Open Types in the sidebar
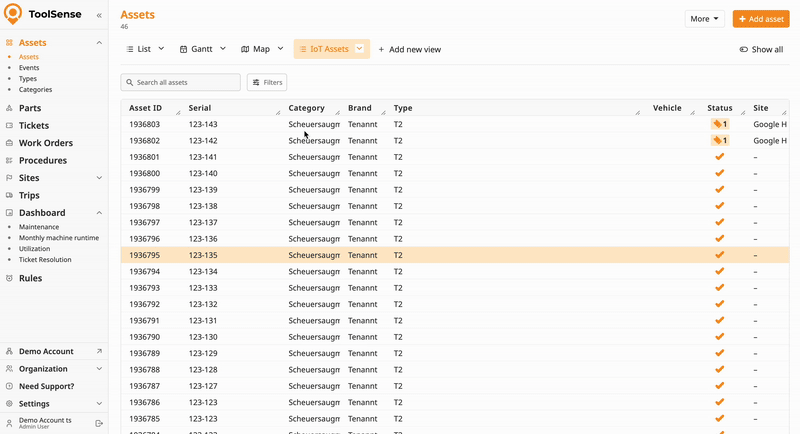The width and height of the screenshot is (800, 434). [x=28, y=79]
